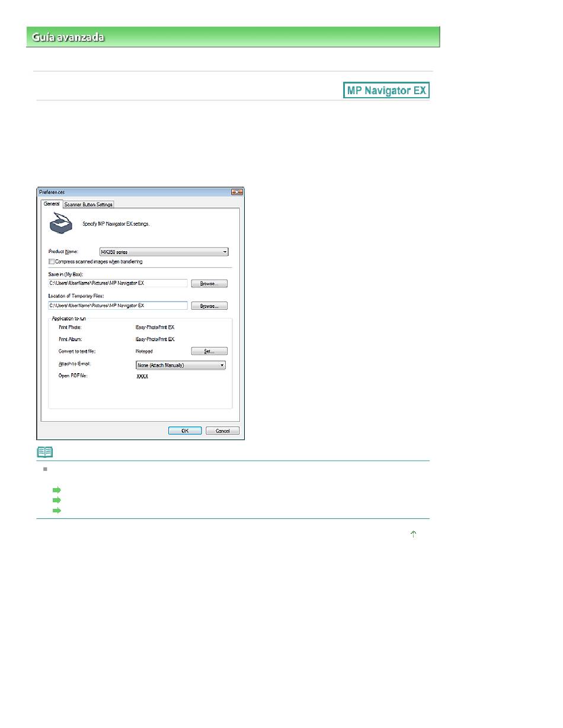563x728 pixels.
Task: Switch to the General tab
Action: pos(52,204)
